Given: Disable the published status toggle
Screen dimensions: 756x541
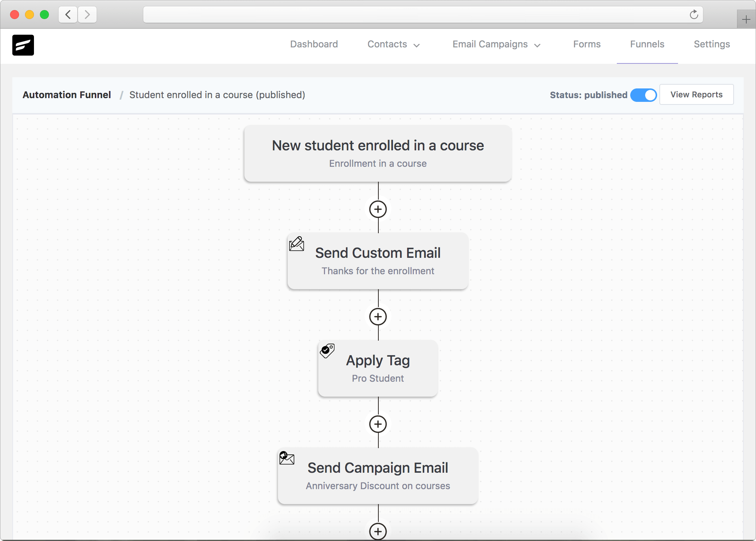Looking at the screenshot, I should pos(643,95).
